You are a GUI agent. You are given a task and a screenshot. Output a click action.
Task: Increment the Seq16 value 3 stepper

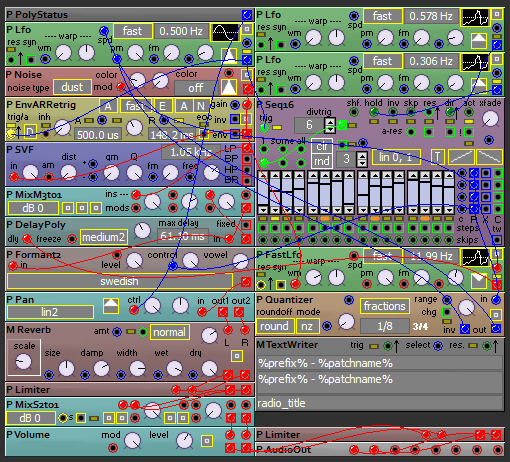[362, 156]
